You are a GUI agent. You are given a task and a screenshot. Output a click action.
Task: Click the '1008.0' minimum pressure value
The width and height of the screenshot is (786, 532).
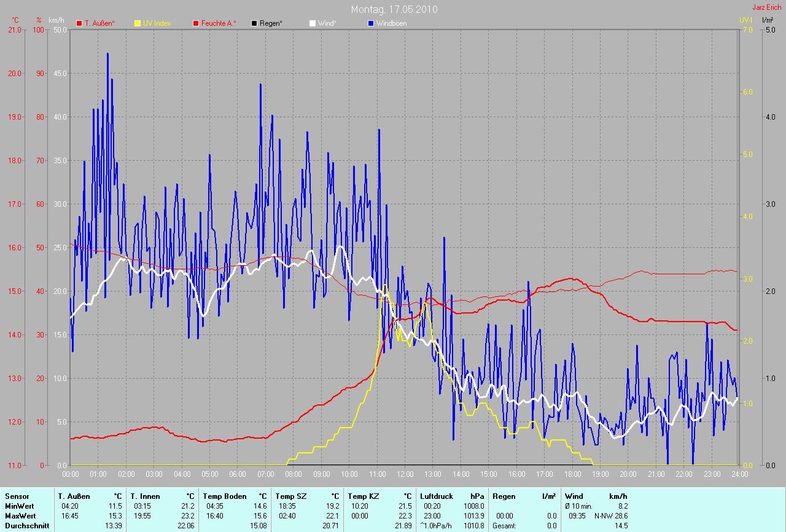[x=473, y=506]
